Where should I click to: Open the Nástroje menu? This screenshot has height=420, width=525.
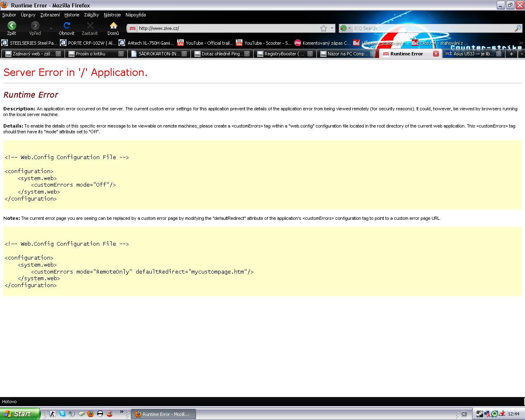(x=112, y=15)
